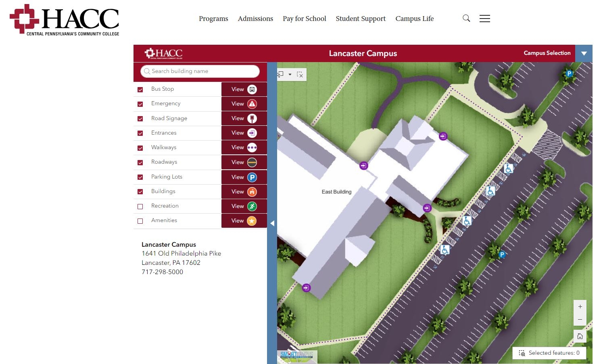Click the Search building name field
This screenshot has width=601, height=364.
pyautogui.click(x=200, y=71)
